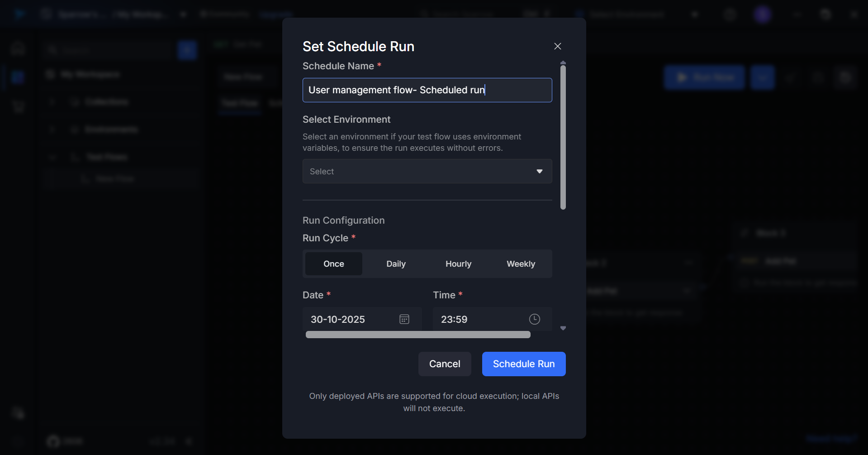The height and width of the screenshot is (455, 868).
Task: Click the dialog's vertical scrollbar thumb
Action: (563, 138)
